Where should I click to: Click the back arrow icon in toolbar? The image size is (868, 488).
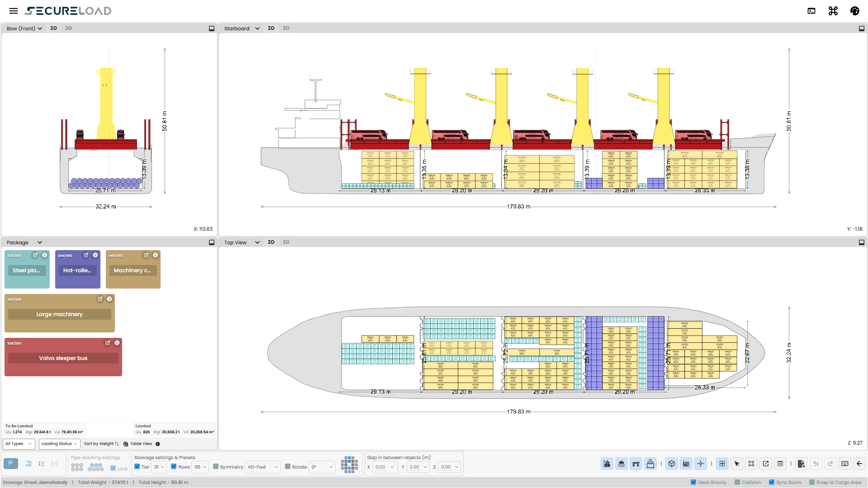pos(859,464)
